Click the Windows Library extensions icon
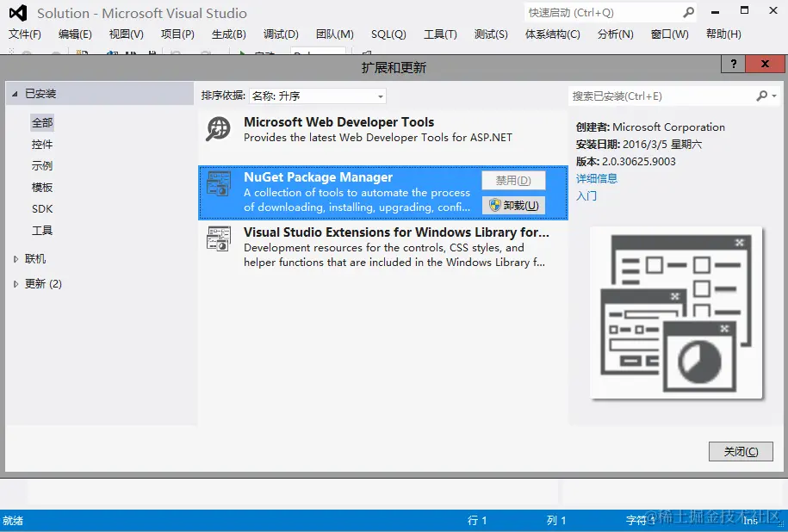The height and width of the screenshot is (532, 788). pyautogui.click(x=219, y=238)
